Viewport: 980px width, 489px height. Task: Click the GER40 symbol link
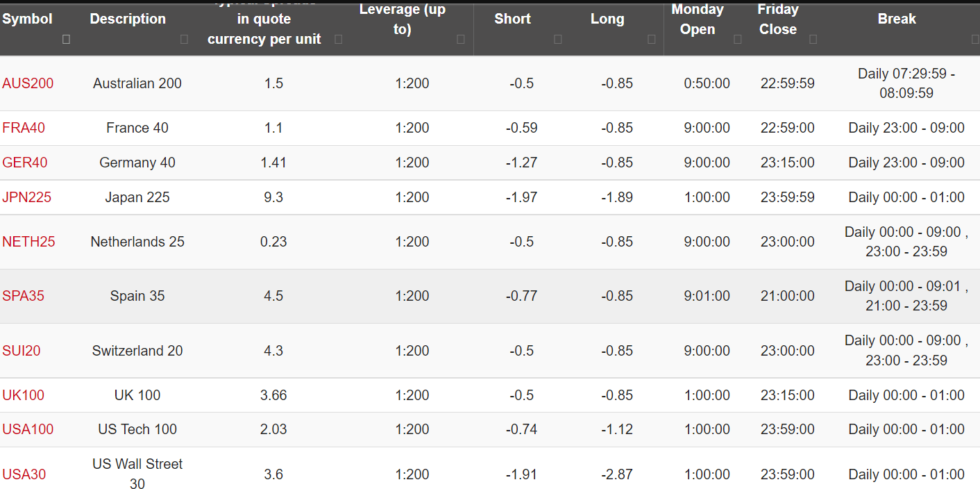(25, 163)
